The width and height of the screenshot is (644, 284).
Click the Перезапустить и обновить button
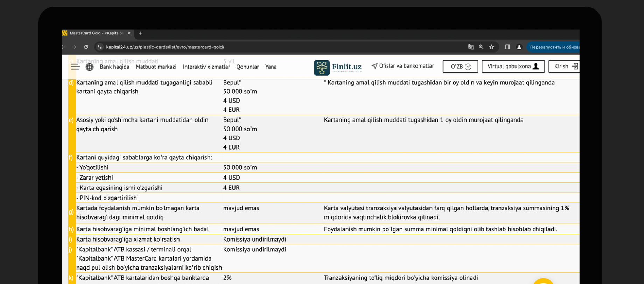(554, 47)
